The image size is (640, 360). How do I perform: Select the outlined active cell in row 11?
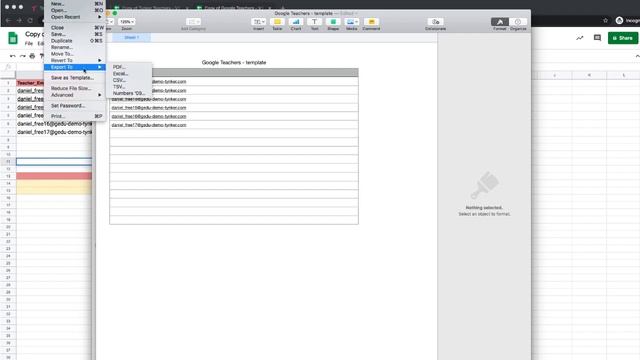[x=54, y=162]
